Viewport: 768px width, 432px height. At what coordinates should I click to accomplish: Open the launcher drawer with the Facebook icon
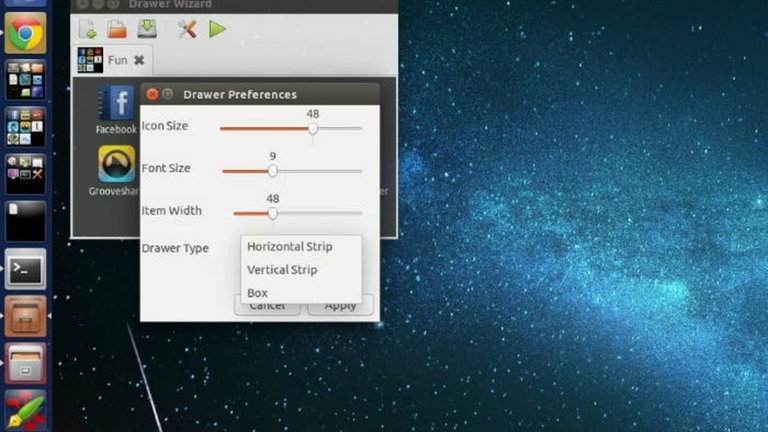point(25,127)
